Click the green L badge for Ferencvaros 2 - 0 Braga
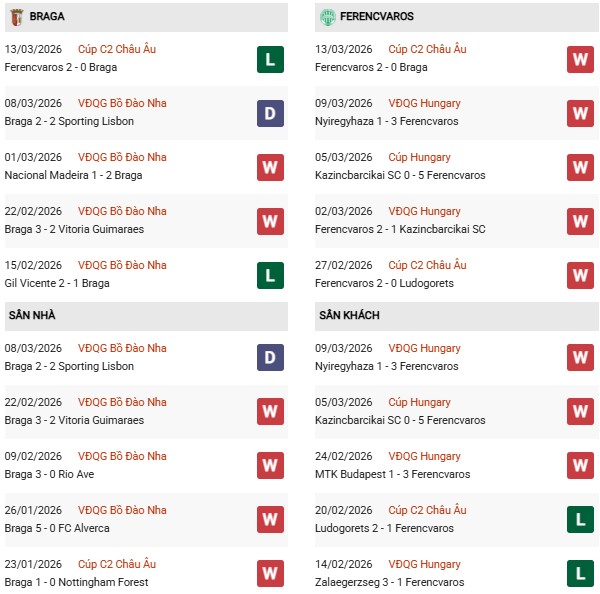 click(x=270, y=59)
